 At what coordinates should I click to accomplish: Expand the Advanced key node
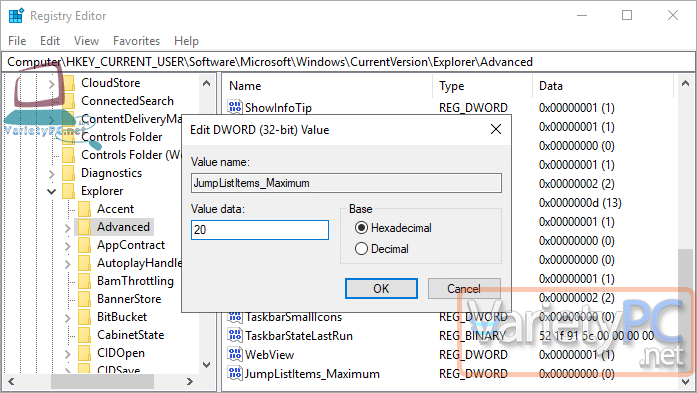(x=68, y=228)
